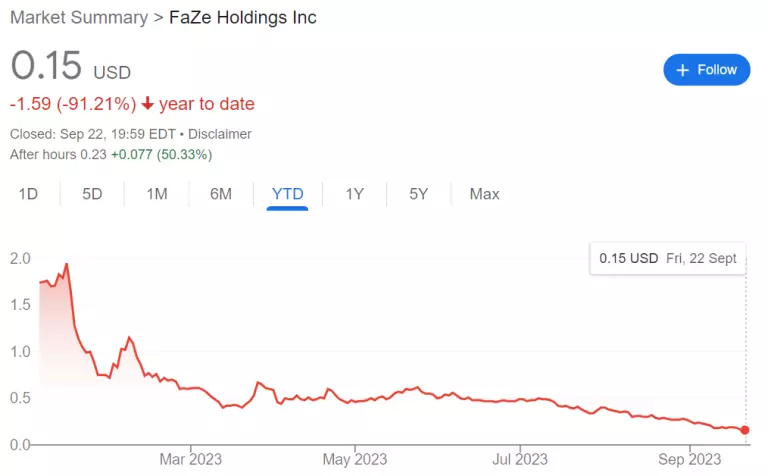Show the 1Y price chart
Screen dimensions: 768x476
click(x=354, y=194)
